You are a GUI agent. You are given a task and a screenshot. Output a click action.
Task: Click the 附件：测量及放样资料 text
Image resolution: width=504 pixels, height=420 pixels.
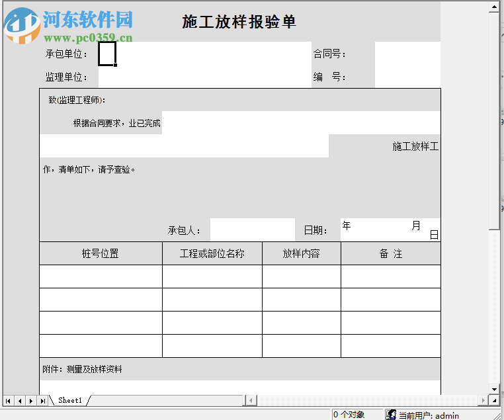(82, 369)
